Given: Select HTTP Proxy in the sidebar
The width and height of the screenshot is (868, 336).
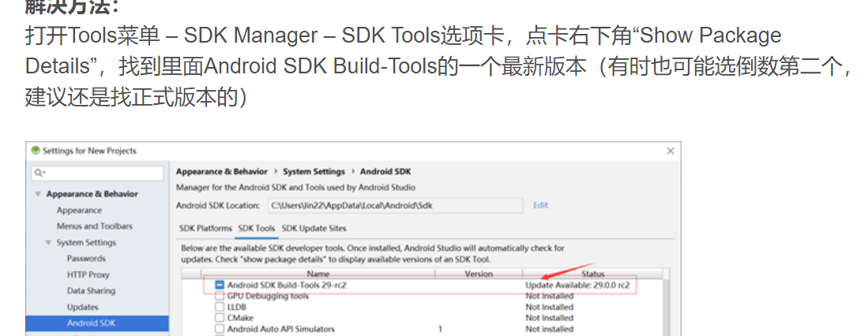Looking at the screenshot, I should pyautogui.click(x=88, y=274).
